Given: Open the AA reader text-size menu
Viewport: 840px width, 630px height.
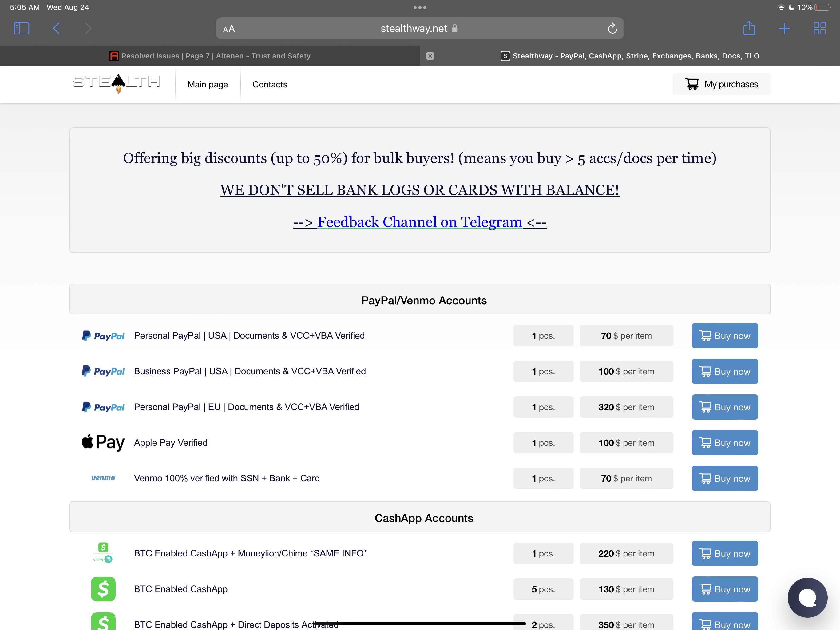Looking at the screenshot, I should click(229, 29).
